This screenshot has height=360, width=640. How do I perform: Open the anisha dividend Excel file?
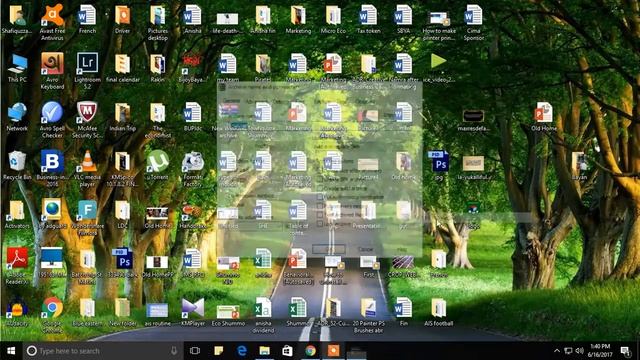pos(263,315)
